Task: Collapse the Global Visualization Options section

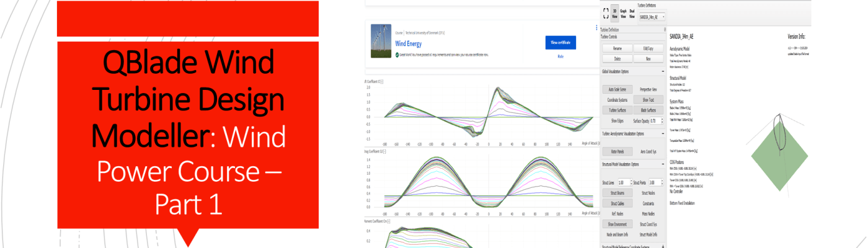Action: [663, 71]
